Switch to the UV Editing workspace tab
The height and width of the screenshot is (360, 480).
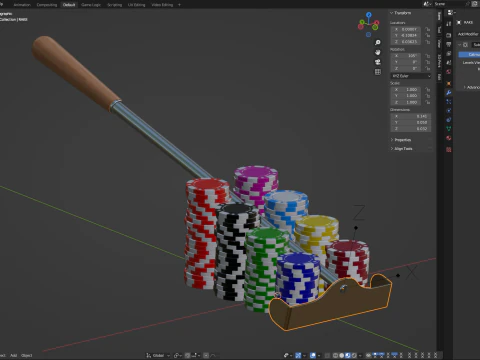[x=137, y=5]
